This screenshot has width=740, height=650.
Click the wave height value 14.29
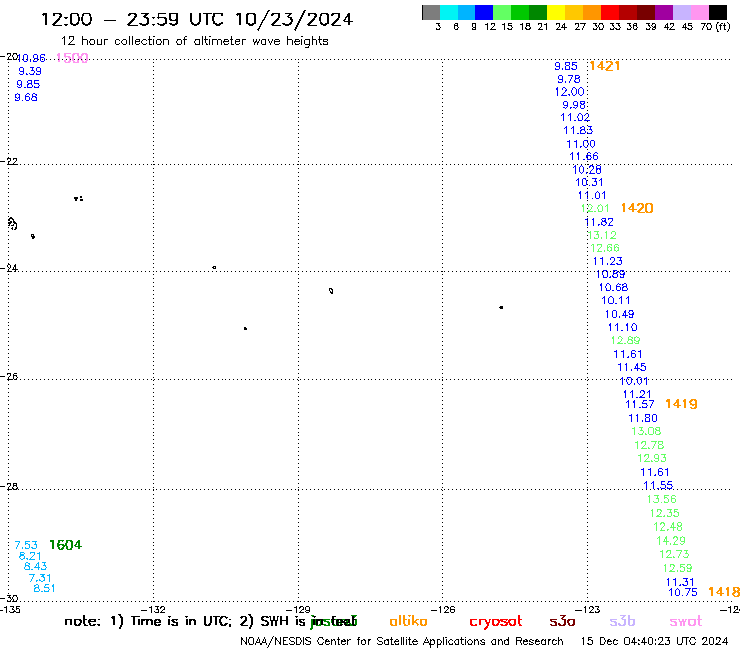[671, 541]
